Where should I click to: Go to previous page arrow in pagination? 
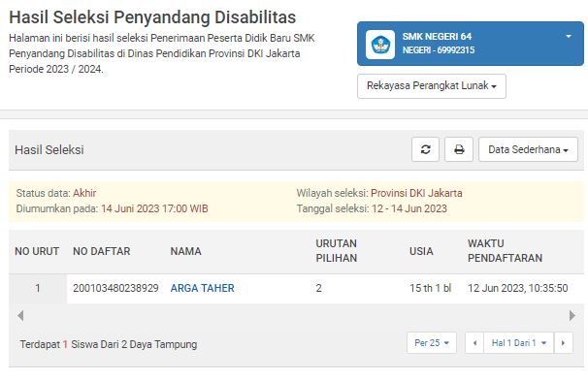click(x=474, y=343)
